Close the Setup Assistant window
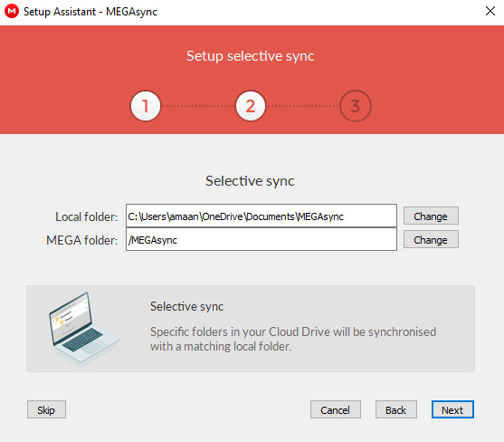The image size is (504, 442). click(x=490, y=11)
